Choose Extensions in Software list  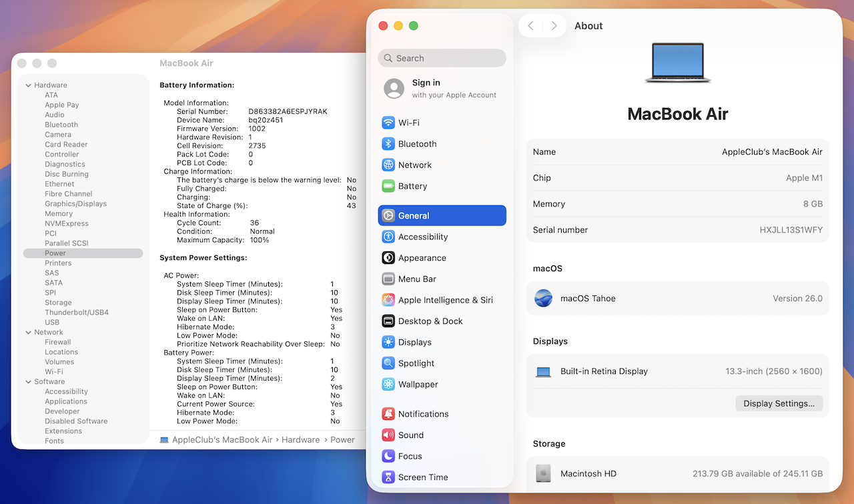coord(63,431)
